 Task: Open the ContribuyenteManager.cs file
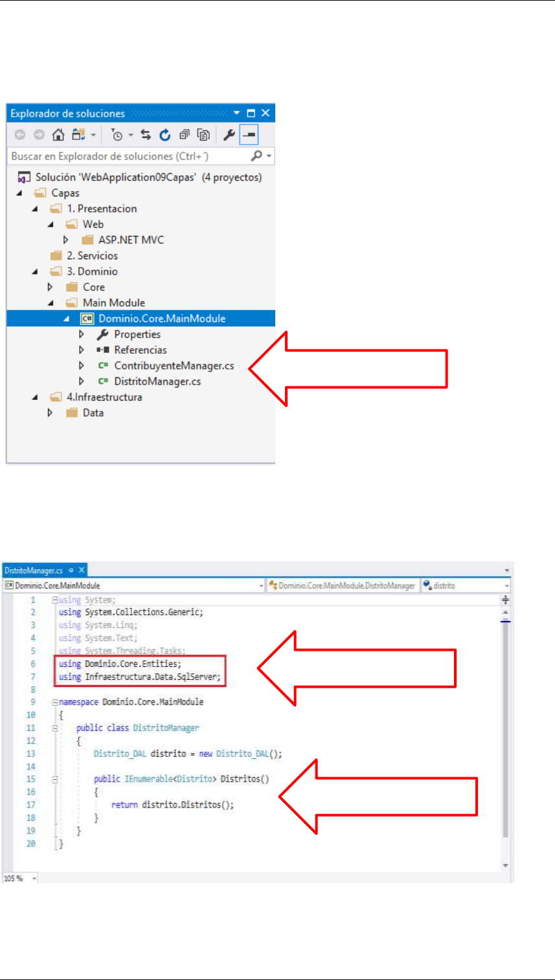click(174, 366)
